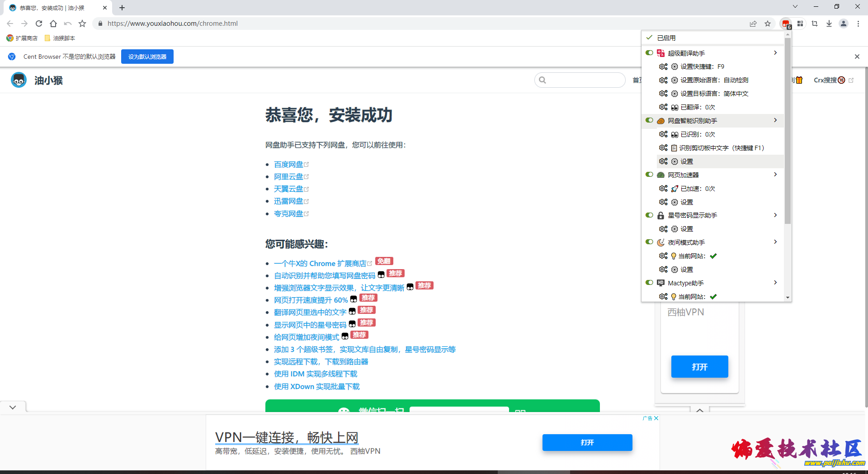Bookmark the page via the star icon
The width and height of the screenshot is (868, 474).
[768, 24]
